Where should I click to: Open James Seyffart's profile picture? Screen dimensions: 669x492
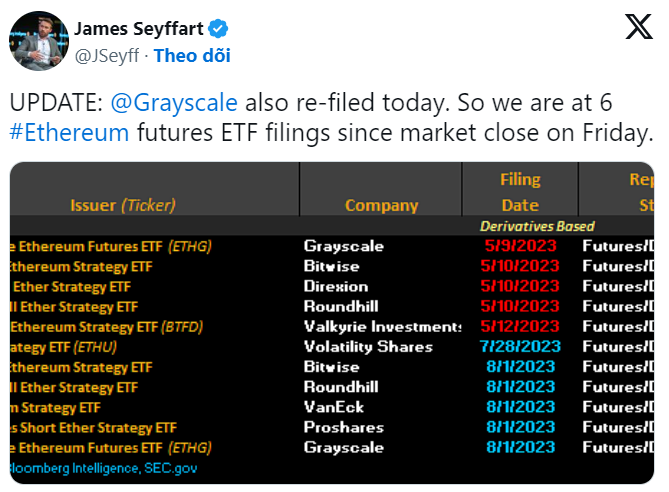39,41
